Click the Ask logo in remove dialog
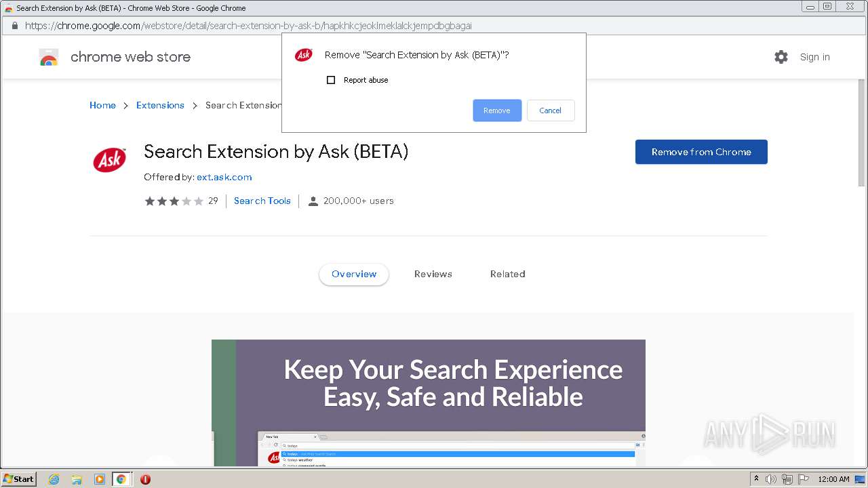This screenshot has width=868, height=488. (304, 55)
